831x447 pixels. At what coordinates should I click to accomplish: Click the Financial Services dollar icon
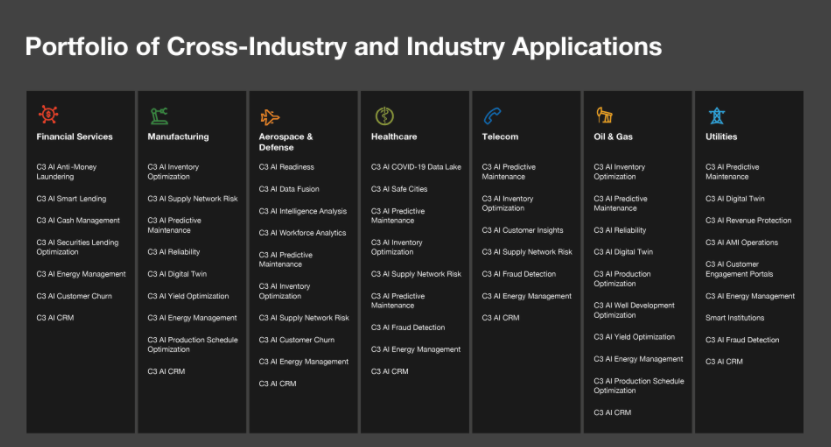pos(47,115)
